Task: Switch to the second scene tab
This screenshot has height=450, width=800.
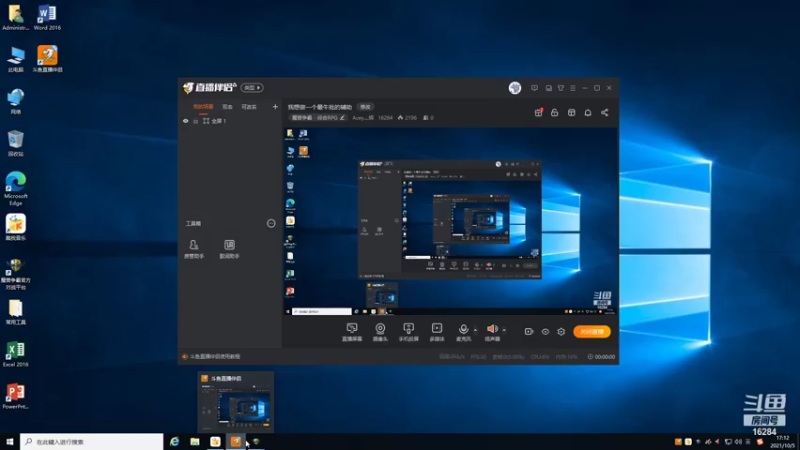Action: click(228, 107)
